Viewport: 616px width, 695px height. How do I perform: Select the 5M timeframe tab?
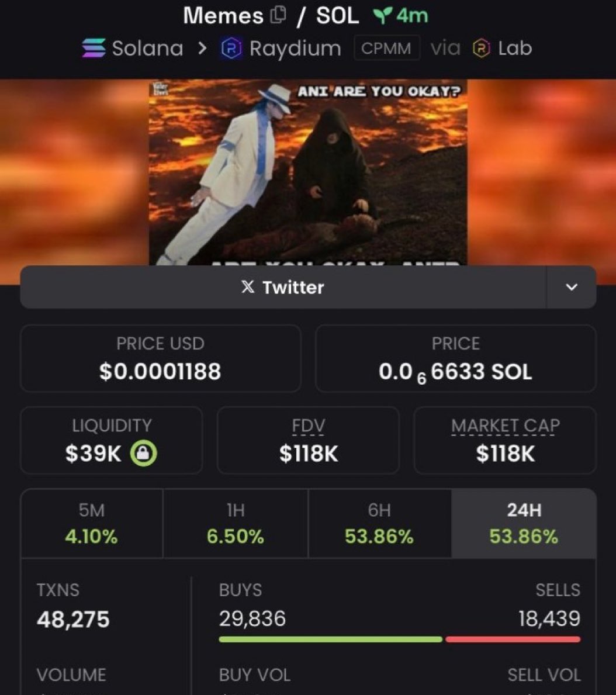click(92, 524)
